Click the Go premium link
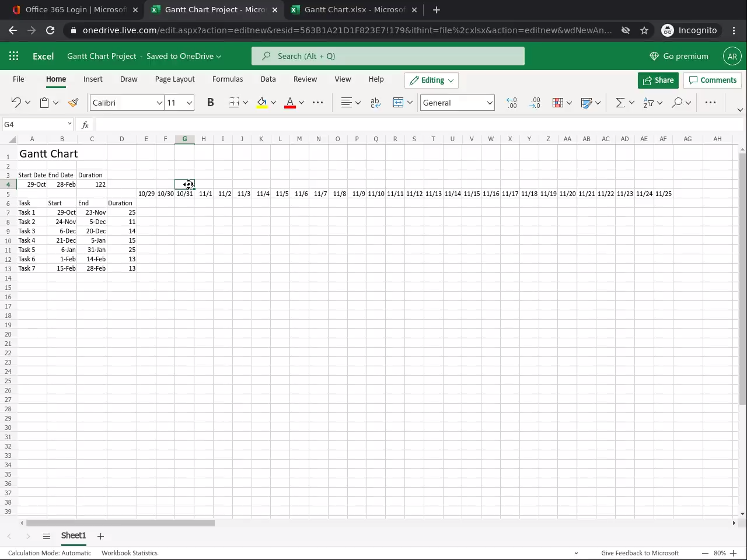Image resolution: width=747 pixels, height=560 pixels. pyautogui.click(x=679, y=56)
